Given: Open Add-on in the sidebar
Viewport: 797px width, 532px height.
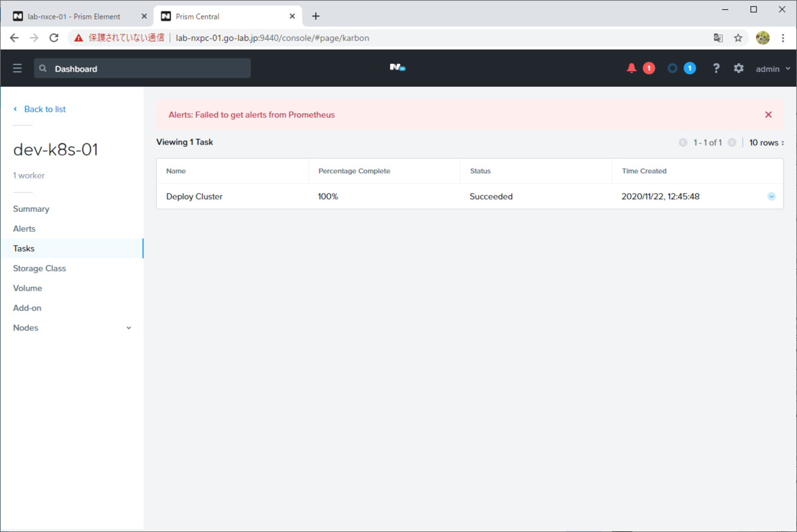Looking at the screenshot, I should (27, 308).
